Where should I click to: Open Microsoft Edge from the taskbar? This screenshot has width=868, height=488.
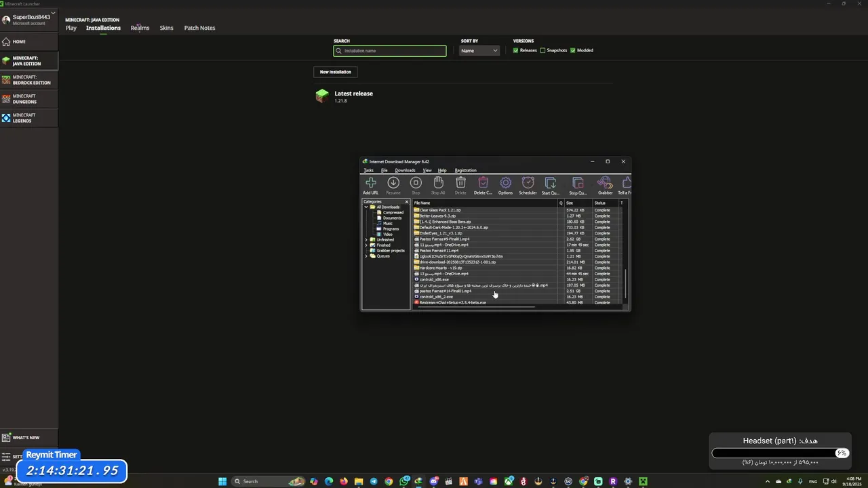[x=329, y=481]
